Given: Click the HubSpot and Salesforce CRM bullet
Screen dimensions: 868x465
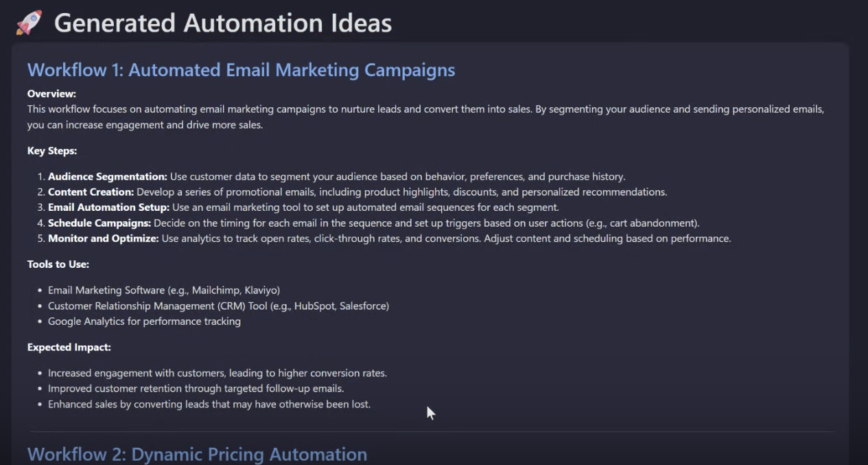Looking at the screenshot, I should pos(218,306).
